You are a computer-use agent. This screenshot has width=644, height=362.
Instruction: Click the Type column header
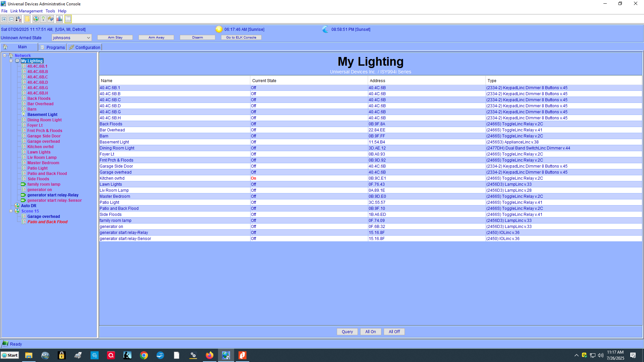tap(563, 80)
